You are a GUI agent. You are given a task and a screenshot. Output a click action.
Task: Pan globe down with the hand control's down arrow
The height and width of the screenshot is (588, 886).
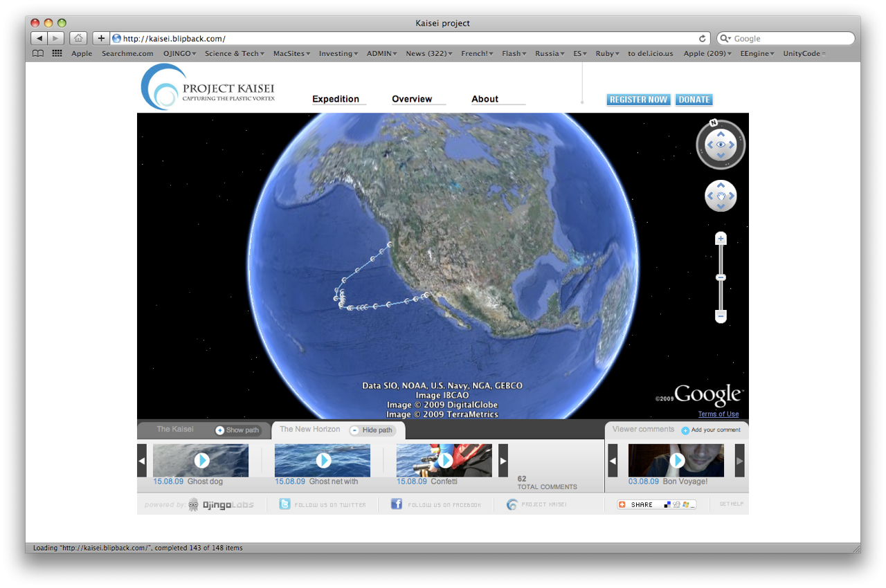(x=721, y=207)
